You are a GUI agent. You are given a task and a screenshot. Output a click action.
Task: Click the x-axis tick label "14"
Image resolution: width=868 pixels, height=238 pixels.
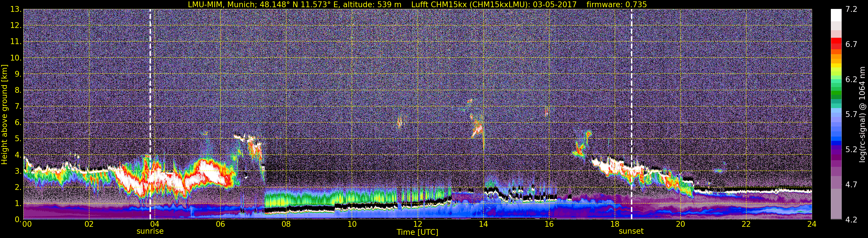(x=483, y=224)
